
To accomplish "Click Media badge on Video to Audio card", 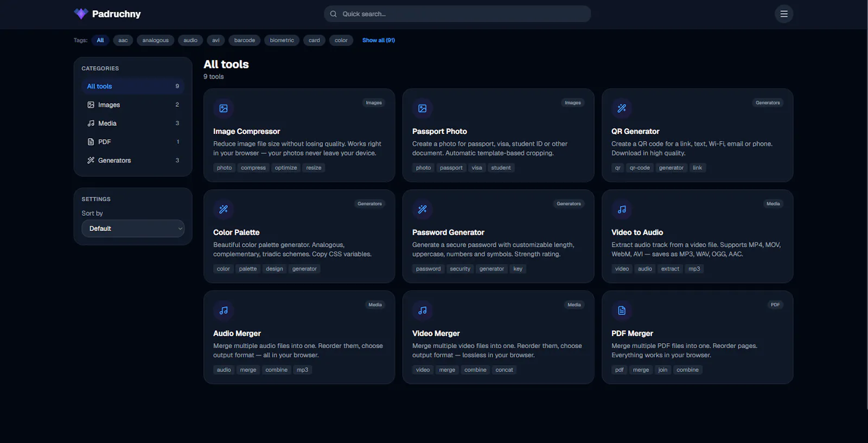I will pos(773,204).
